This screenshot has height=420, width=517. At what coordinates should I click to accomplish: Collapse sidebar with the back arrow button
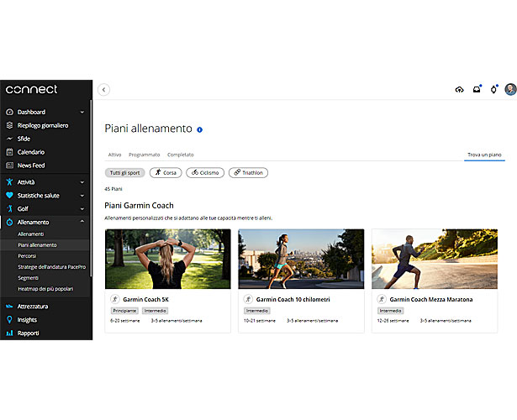point(104,89)
